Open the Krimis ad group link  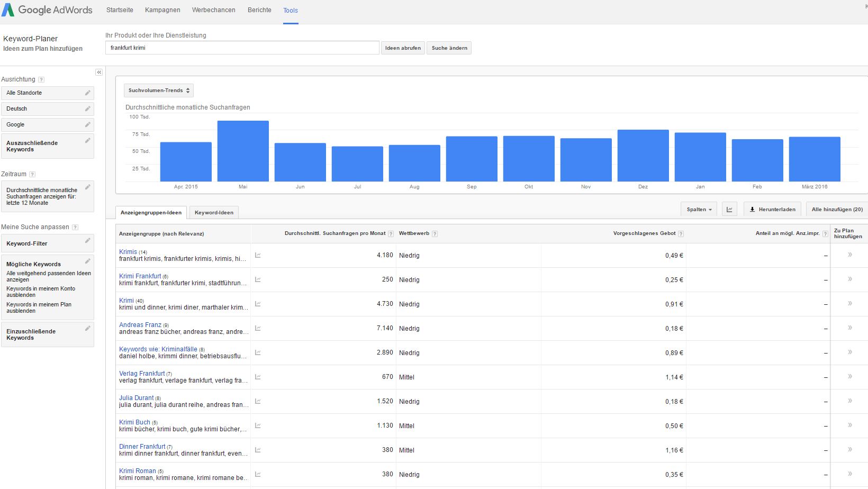click(128, 252)
